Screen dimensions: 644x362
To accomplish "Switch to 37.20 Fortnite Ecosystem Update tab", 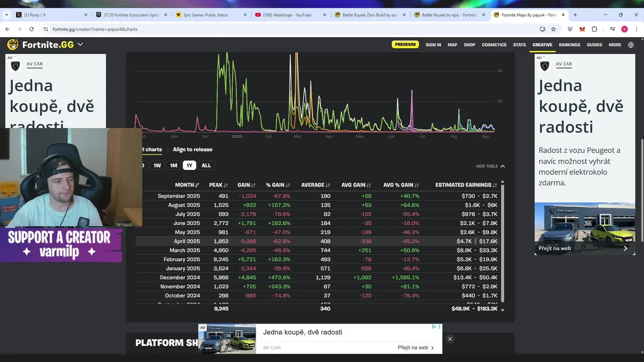I will (131, 15).
